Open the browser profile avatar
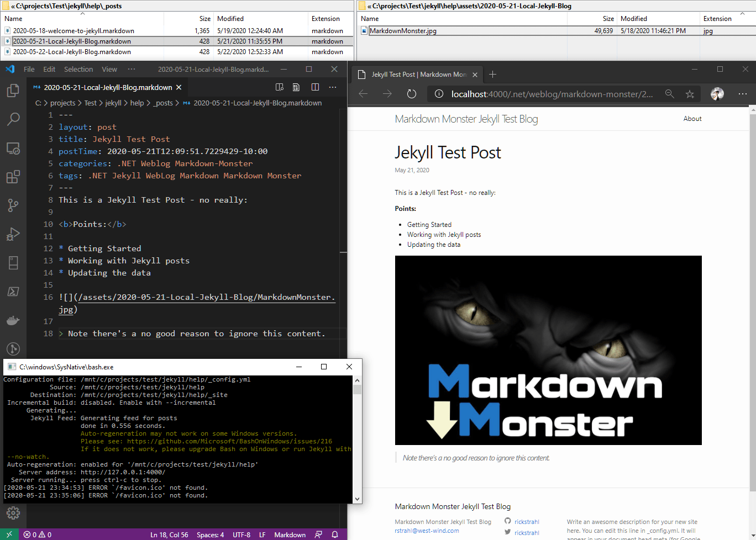756x540 pixels. (717, 94)
